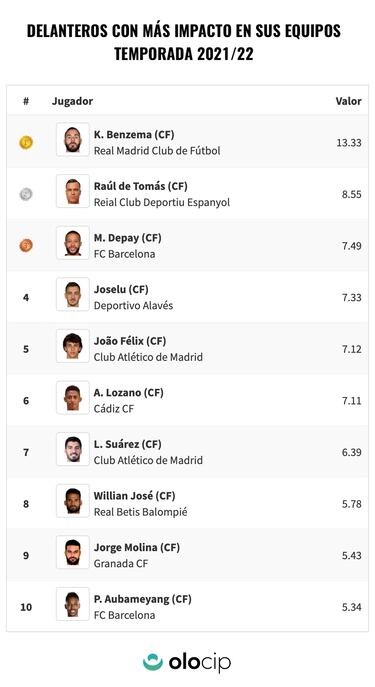This screenshot has height=687, width=375.
Task: Click the olocip logo icon at bottom
Action: coord(153,662)
